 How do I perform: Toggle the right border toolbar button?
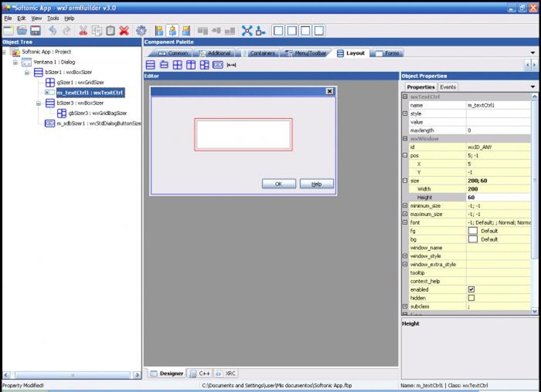coord(292,31)
